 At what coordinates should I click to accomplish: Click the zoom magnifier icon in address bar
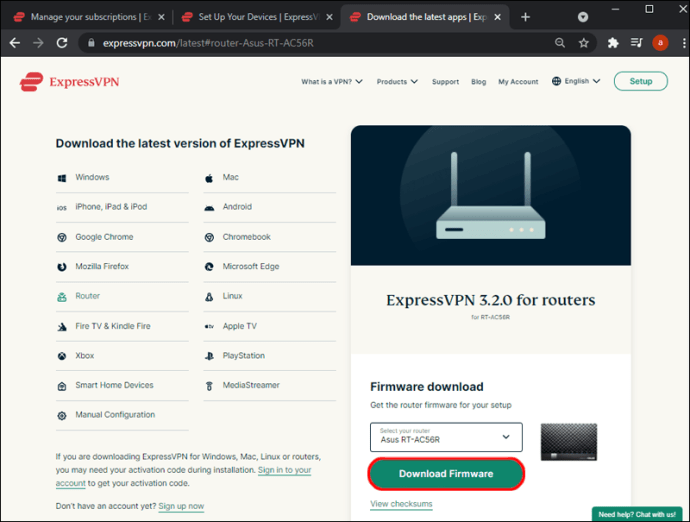point(560,43)
